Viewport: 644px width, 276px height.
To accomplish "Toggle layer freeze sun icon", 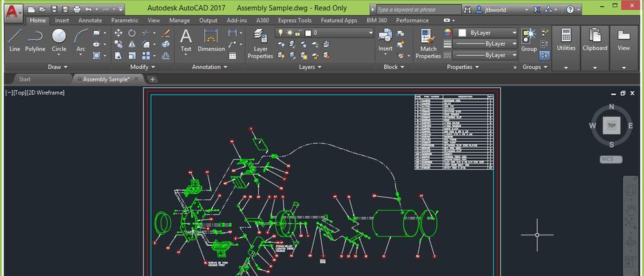I will [x=289, y=33].
